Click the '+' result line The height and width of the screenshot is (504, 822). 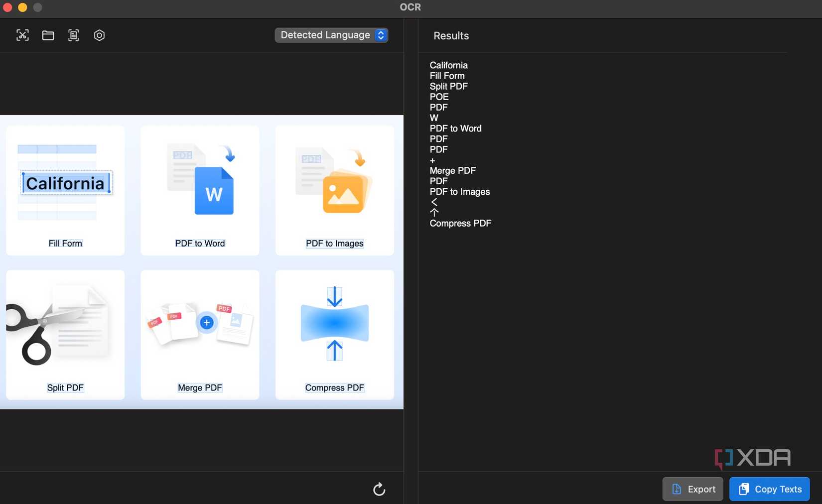click(432, 160)
